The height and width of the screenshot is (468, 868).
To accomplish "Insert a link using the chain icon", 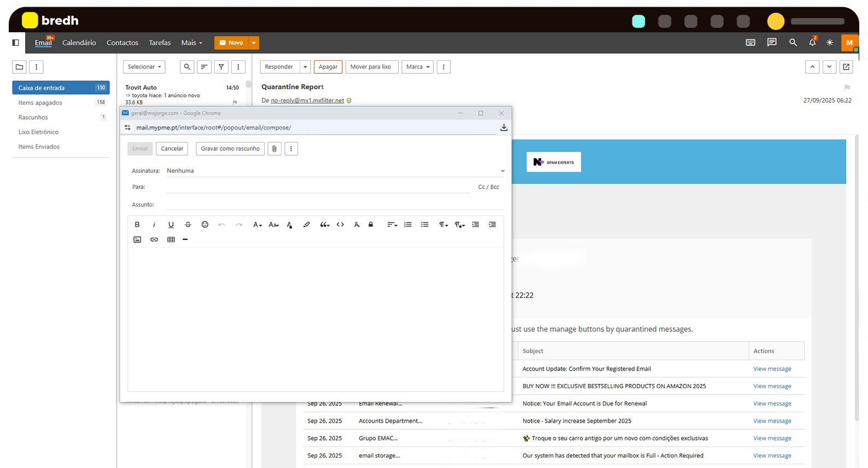I will click(154, 239).
